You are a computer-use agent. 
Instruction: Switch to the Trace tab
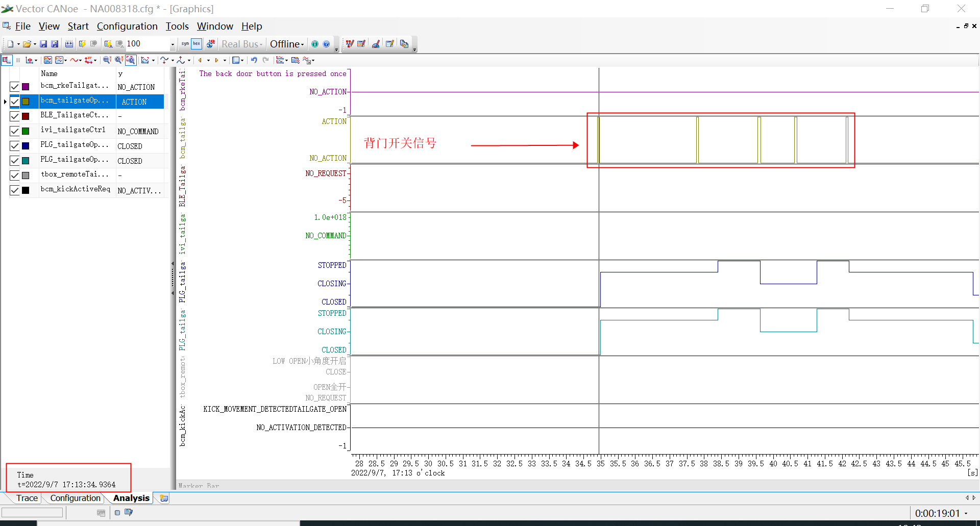tap(27, 498)
